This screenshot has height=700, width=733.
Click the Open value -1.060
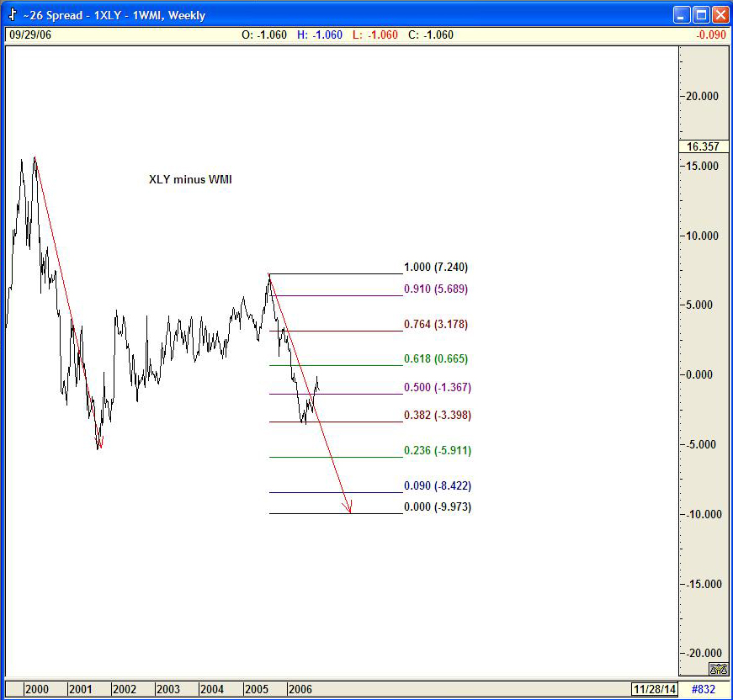[272, 34]
